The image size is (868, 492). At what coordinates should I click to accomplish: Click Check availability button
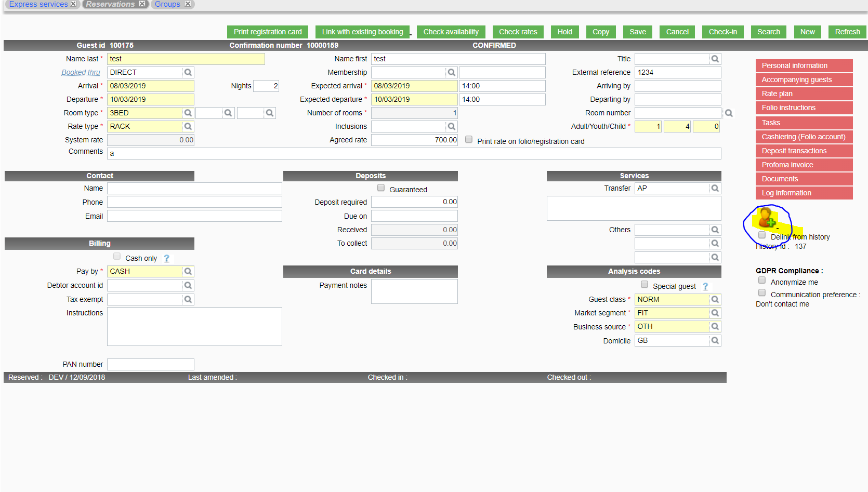(451, 32)
